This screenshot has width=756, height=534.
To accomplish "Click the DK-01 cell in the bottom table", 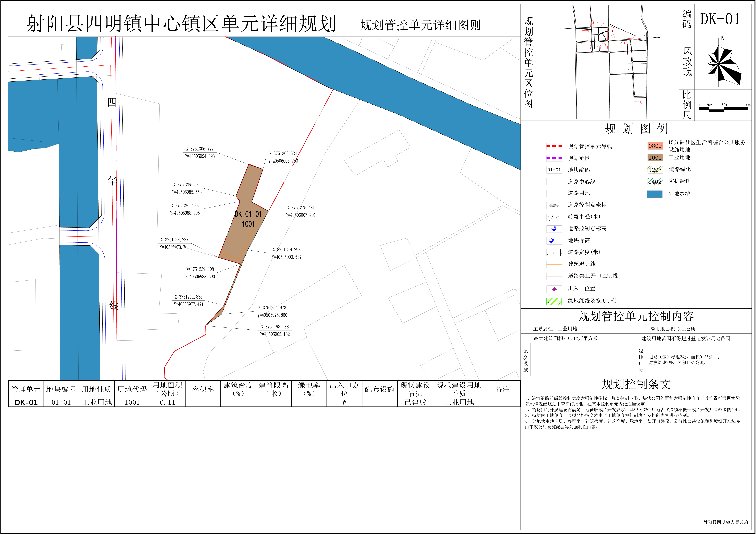I will click(26, 402).
